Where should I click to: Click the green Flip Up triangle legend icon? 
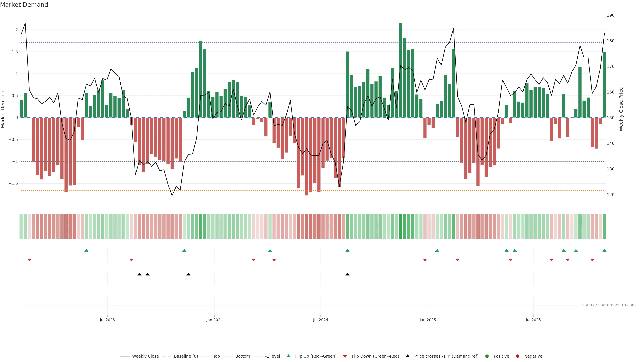point(288,356)
